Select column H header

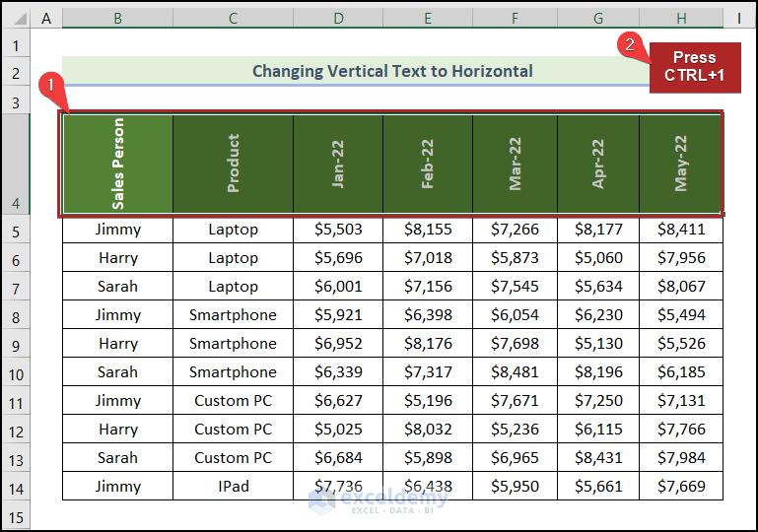point(681,19)
